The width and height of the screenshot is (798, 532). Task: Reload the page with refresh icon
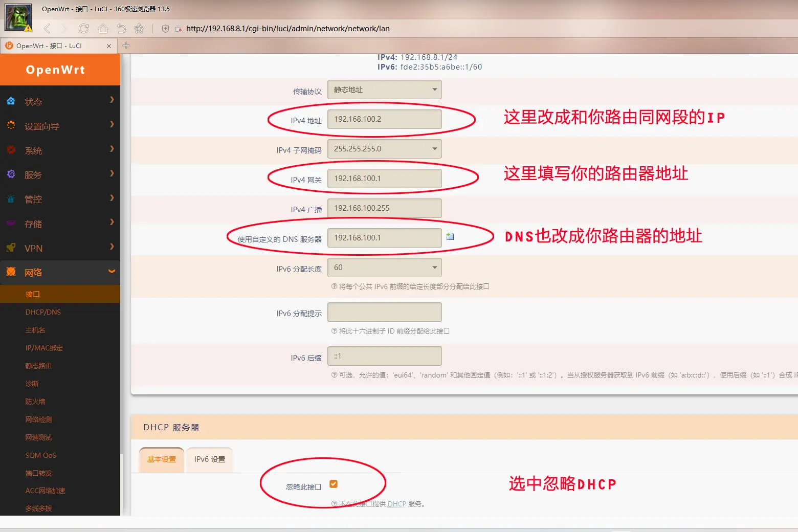click(x=84, y=29)
